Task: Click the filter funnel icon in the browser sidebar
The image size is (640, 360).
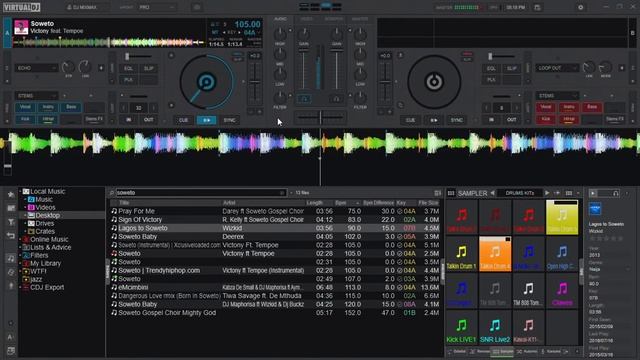Action: tap(11, 222)
